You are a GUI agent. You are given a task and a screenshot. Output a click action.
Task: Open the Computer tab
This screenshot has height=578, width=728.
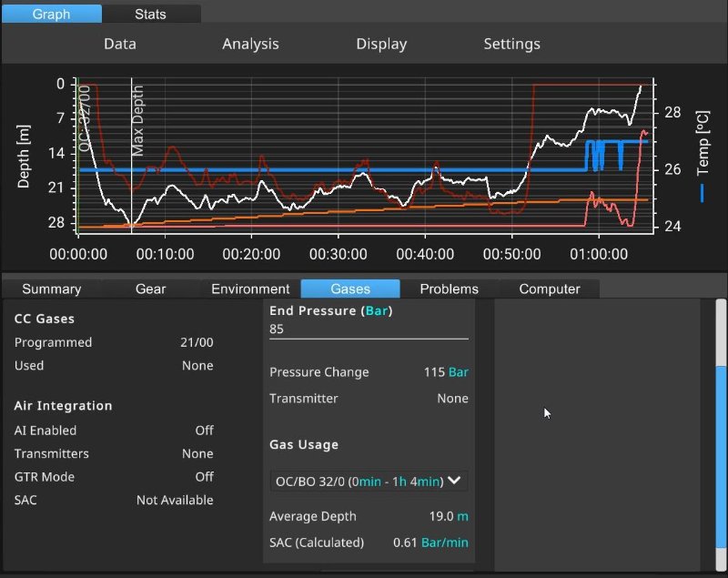coord(549,289)
